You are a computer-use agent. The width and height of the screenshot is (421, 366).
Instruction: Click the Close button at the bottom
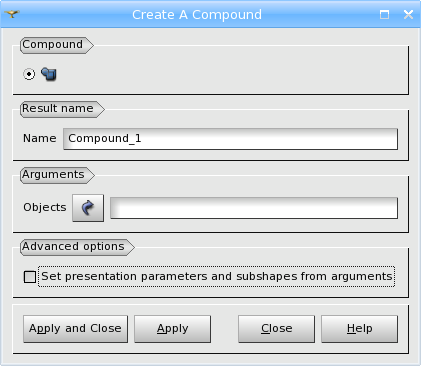point(276,329)
